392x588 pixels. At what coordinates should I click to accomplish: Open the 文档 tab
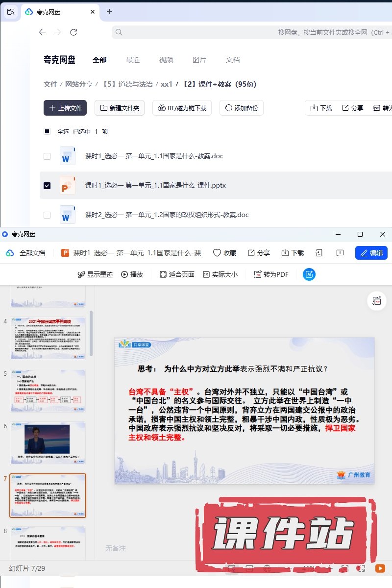coord(233,60)
